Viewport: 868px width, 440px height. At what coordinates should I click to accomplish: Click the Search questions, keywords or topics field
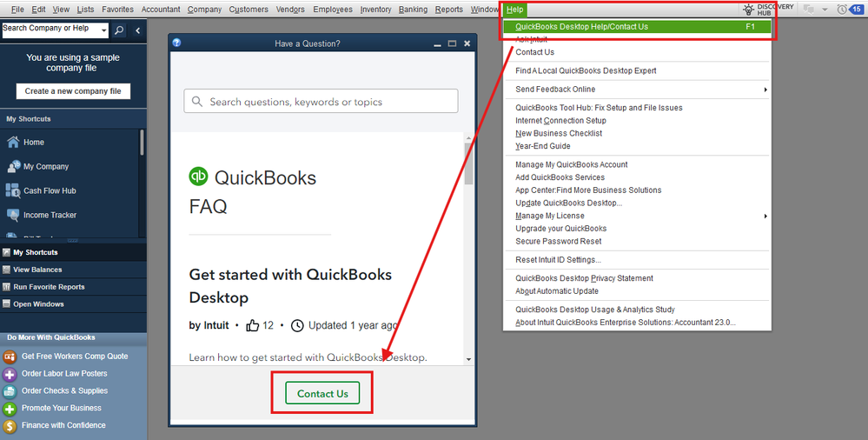coord(321,102)
